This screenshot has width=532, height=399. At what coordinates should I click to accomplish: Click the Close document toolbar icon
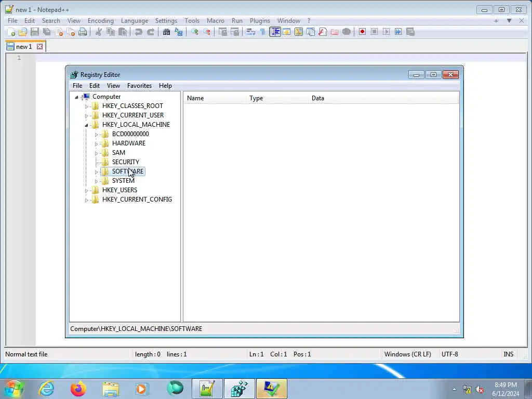coord(59,32)
